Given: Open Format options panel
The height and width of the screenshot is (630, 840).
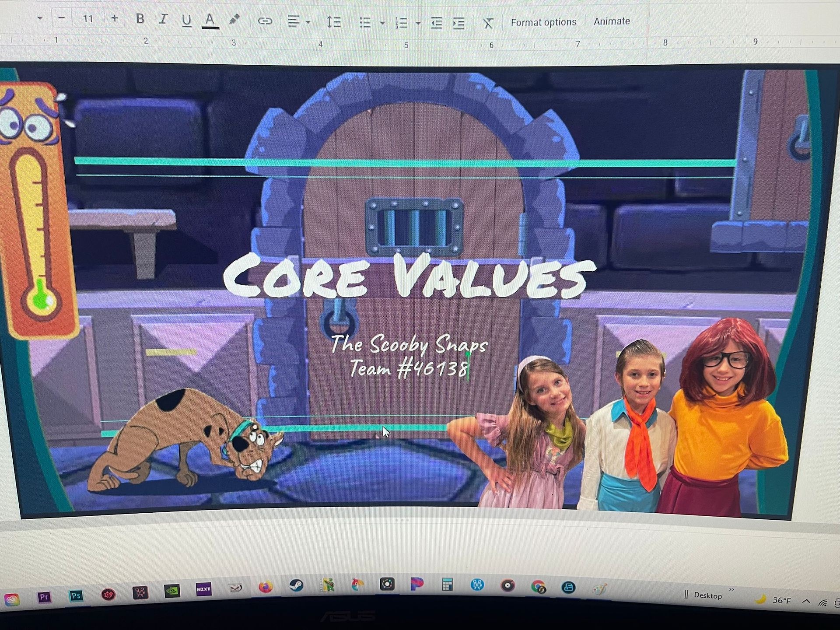Looking at the screenshot, I should pyautogui.click(x=543, y=22).
